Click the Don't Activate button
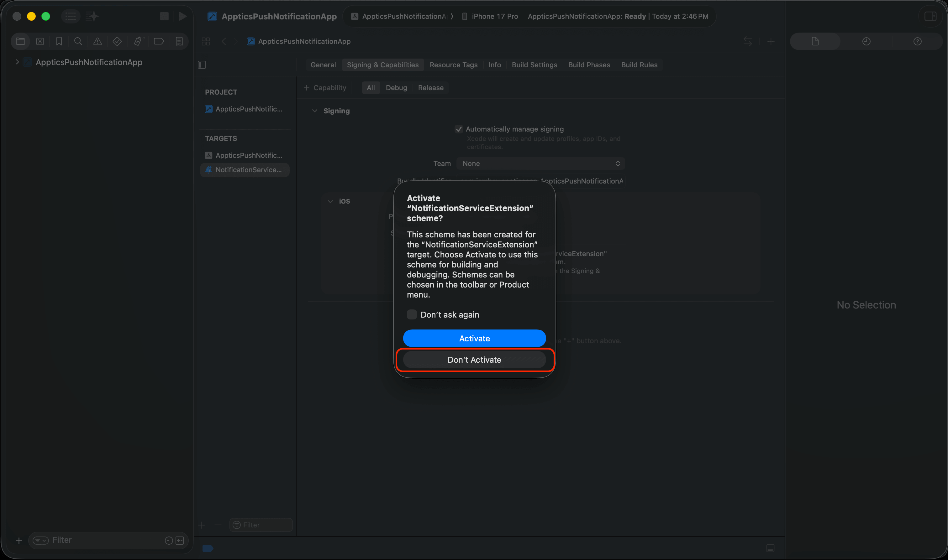The height and width of the screenshot is (560, 948). (474, 360)
